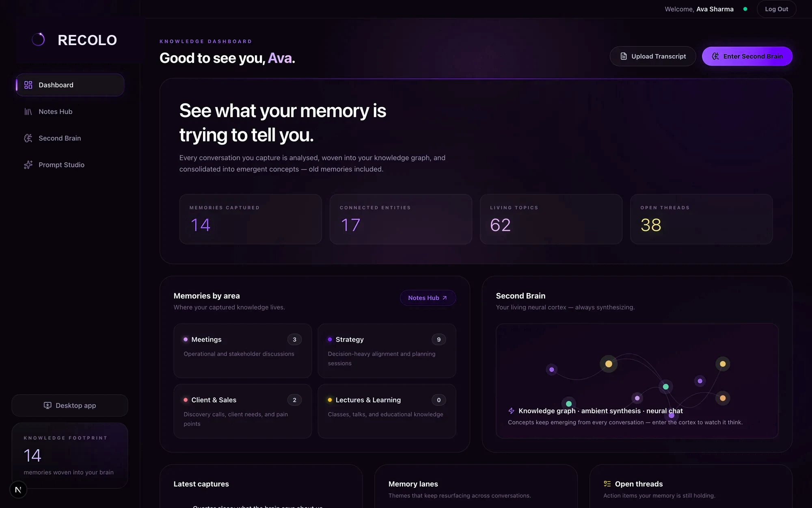Click 'Action items your memory is still holding.'
Viewport: 812px width, 508px height.
click(659, 496)
